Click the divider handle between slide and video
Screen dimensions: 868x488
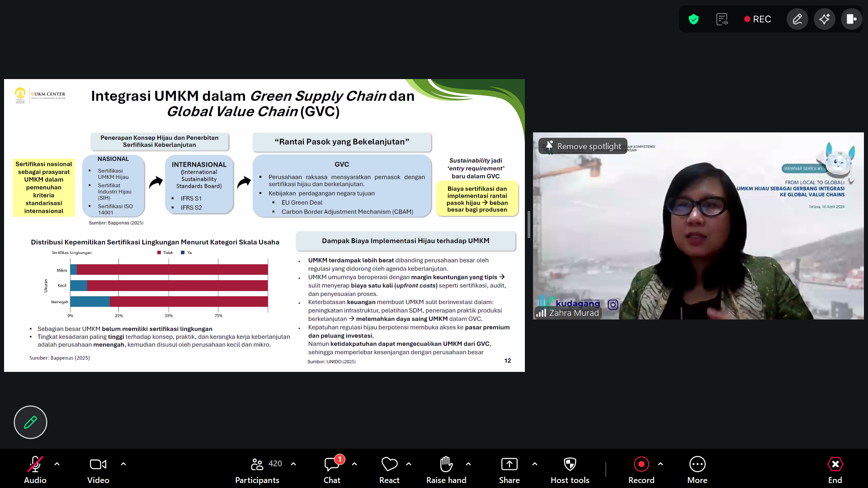pyautogui.click(x=528, y=225)
